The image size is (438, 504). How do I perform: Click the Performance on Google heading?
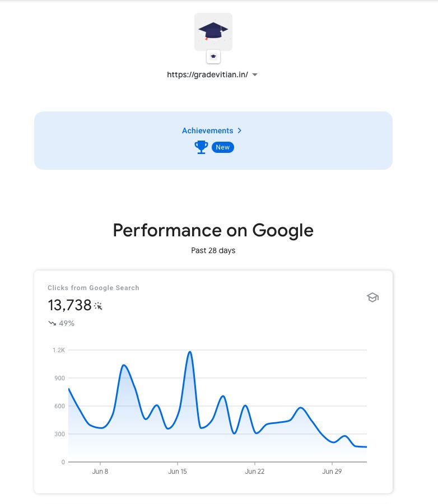pos(213,230)
